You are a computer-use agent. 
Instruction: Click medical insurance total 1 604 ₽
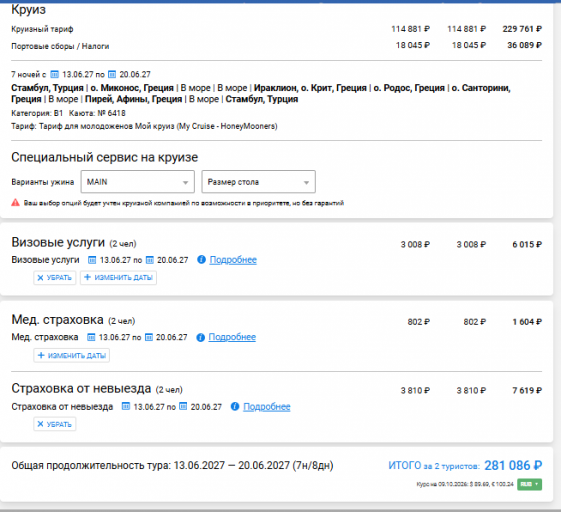[527, 322]
